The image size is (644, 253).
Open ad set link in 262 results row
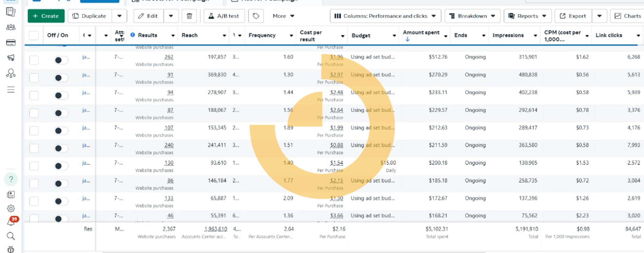86,57
